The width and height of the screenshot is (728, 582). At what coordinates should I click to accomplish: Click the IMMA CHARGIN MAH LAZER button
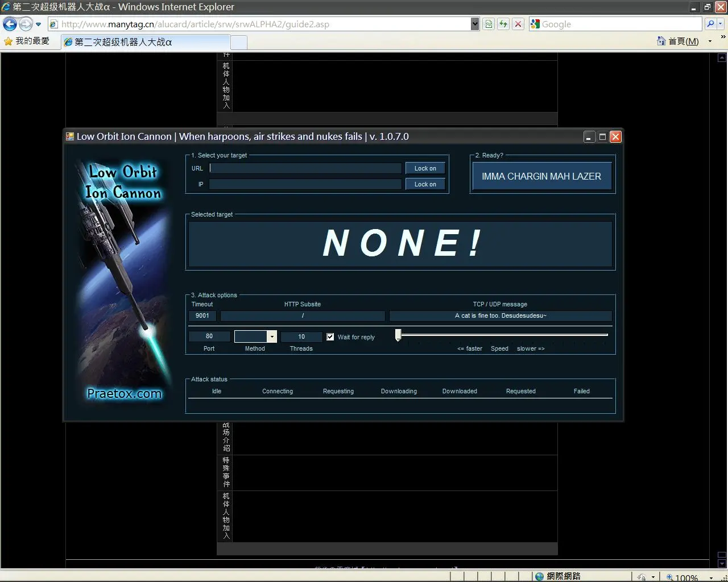(x=541, y=176)
